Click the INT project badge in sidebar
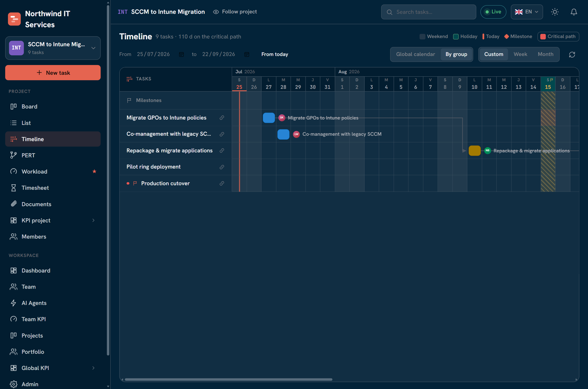This screenshot has width=588, height=389. coord(16,48)
